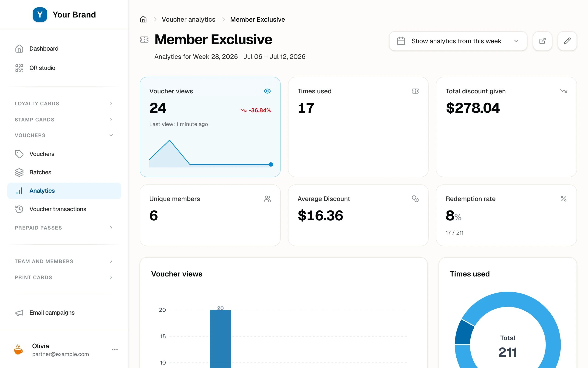Open Email campaigns
588x368 pixels.
click(64, 313)
